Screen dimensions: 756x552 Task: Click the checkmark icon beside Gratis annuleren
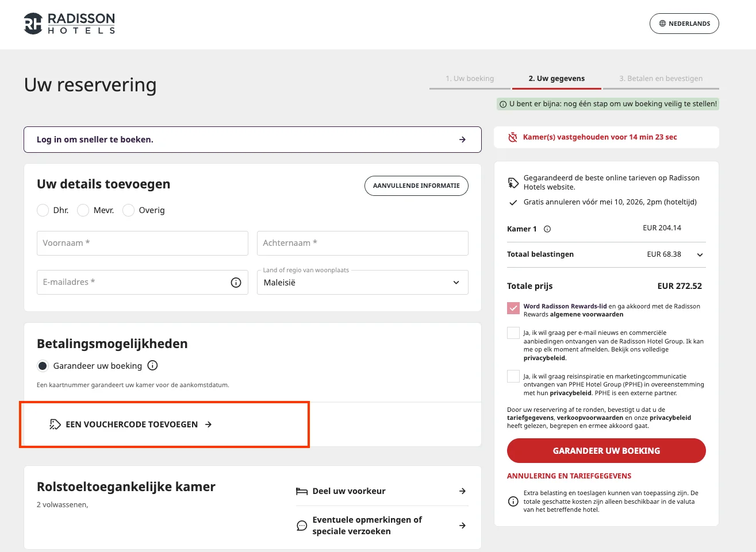point(513,202)
